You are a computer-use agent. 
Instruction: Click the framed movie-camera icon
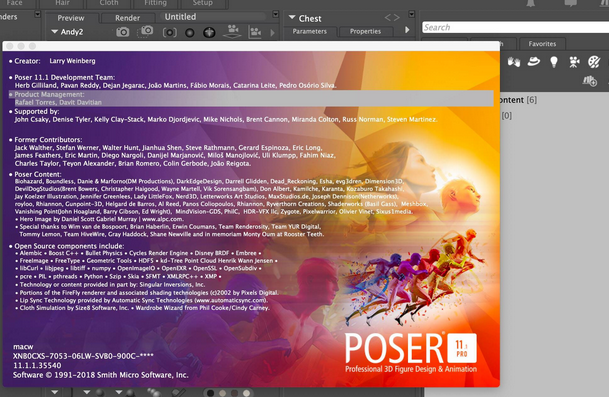(x=255, y=32)
